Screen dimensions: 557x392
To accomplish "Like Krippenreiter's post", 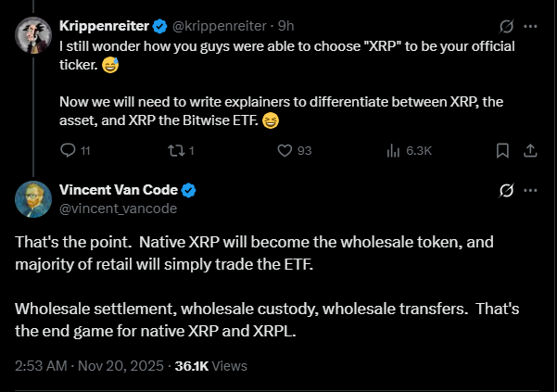I will click(x=286, y=150).
